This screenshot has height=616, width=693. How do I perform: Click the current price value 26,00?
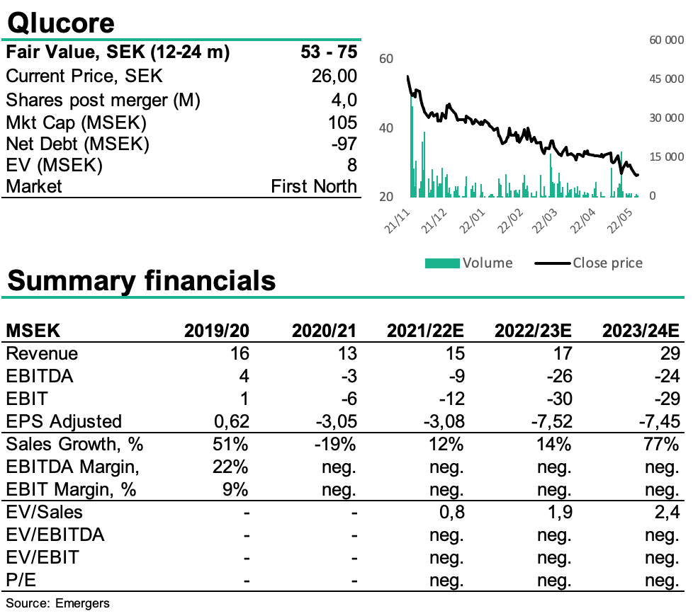coord(334,76)
